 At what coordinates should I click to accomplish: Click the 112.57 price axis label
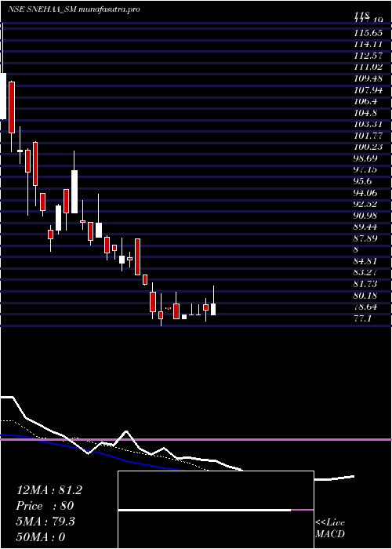(x=368, y=56)
